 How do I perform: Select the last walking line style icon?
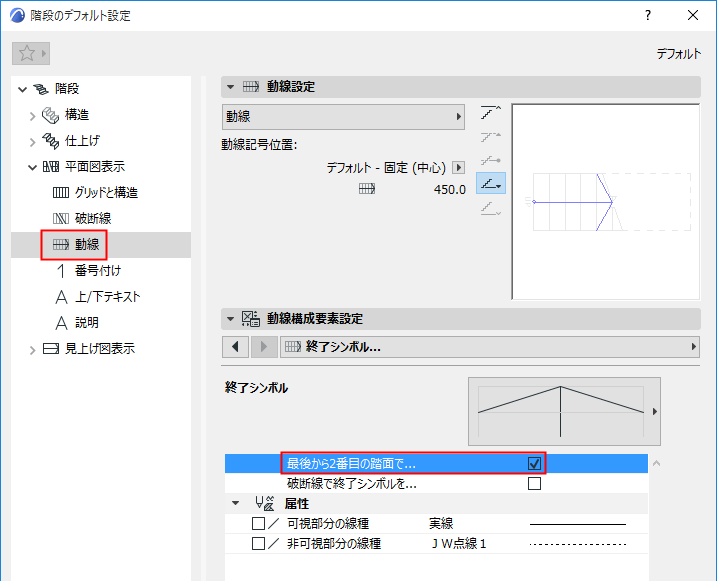491,208
